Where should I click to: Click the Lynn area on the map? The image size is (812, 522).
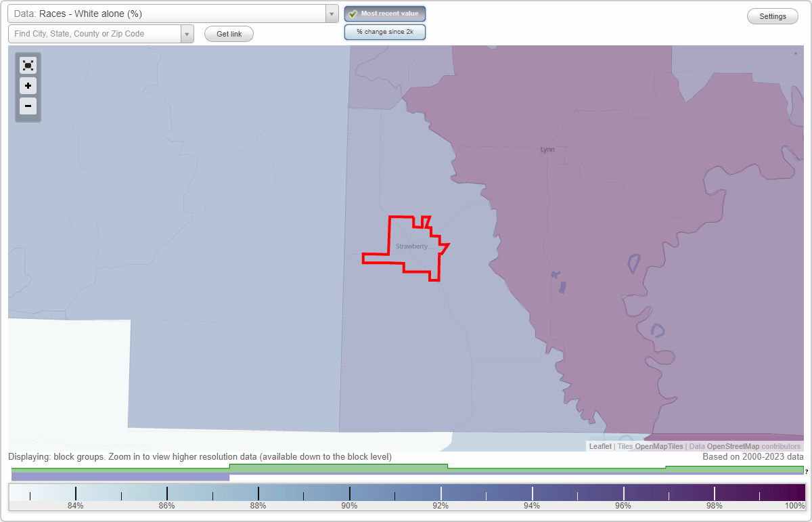(546, 149)
